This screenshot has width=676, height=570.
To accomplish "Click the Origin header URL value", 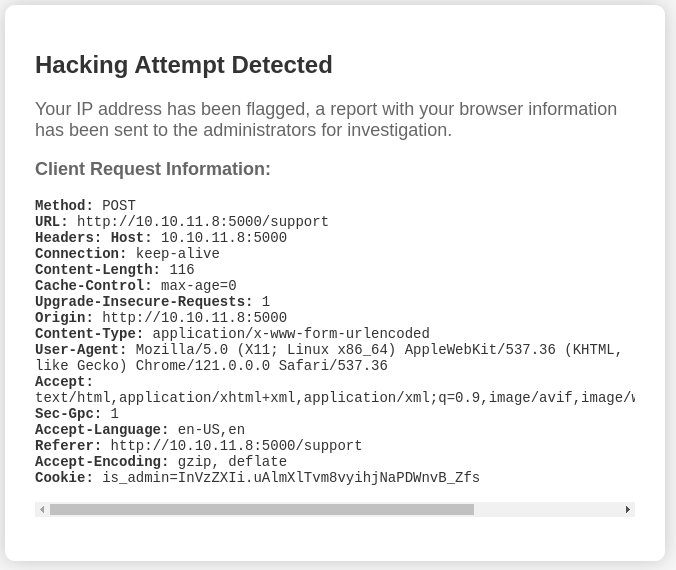I will 195,318.
